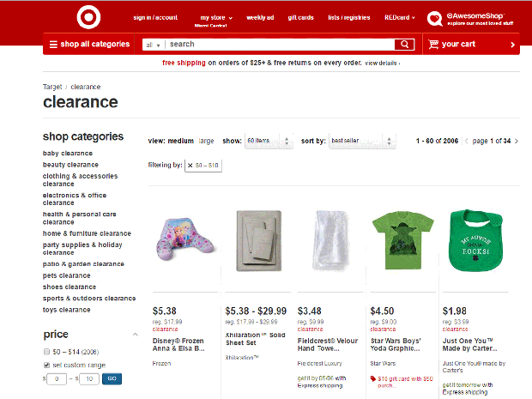Collapse the price filter section
Viewport: 532px width, 399px height.
(135, 335)
